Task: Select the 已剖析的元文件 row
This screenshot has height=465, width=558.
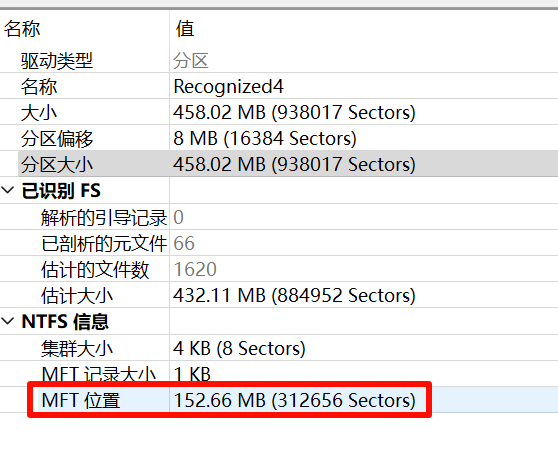Action: 279,243
